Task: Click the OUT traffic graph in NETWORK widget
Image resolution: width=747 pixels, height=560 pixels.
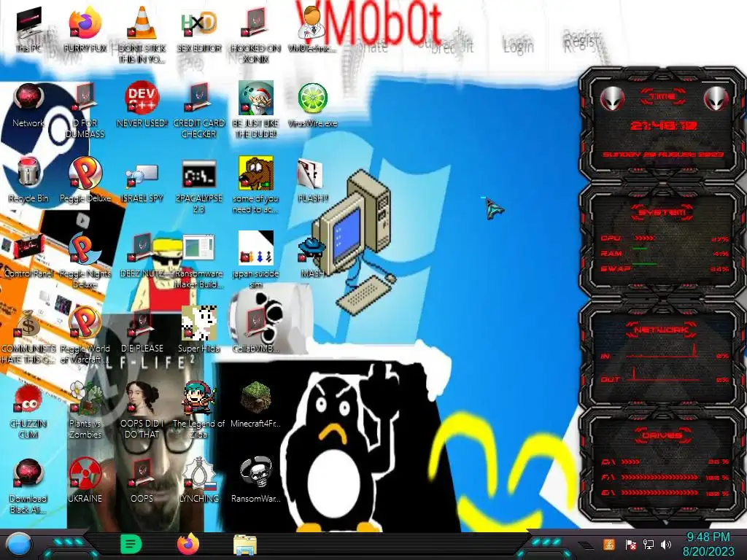Action: 663,374
